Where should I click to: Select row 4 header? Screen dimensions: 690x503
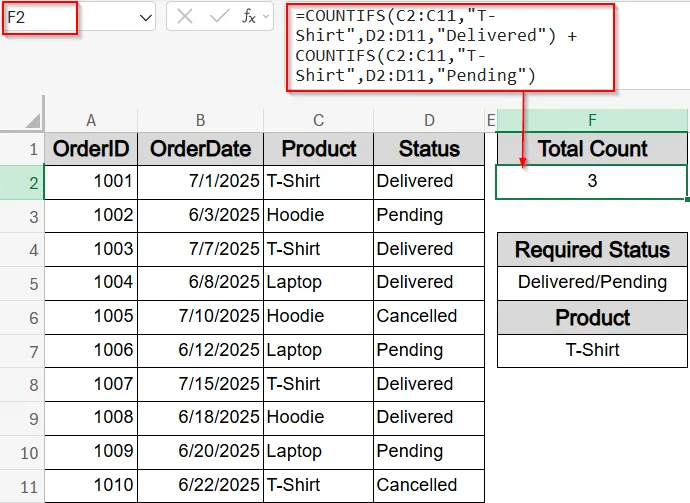coord(22,250)
